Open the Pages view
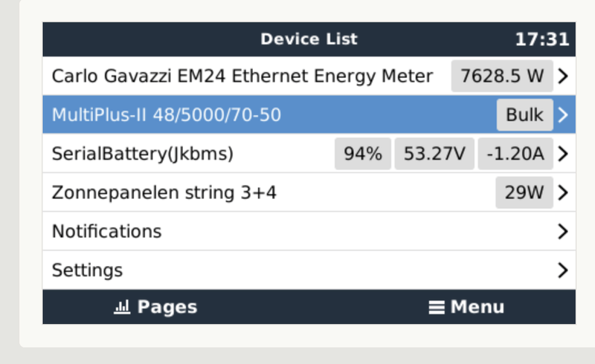This screenshot has height=364, width=595. pyautogui.click(x=167, y=307)
